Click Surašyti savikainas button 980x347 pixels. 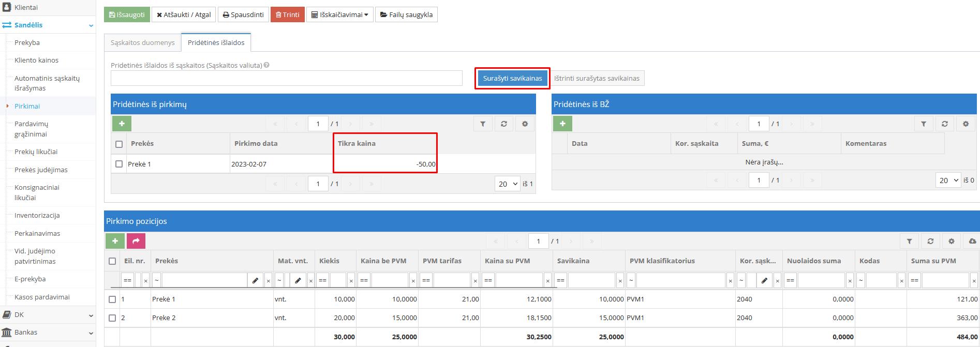[x=512, y=78]
